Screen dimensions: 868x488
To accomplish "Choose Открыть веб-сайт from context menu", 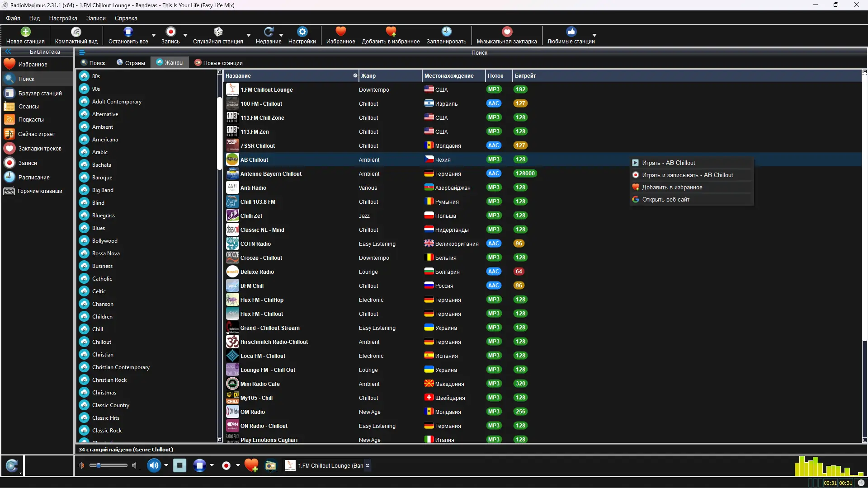I will [x=665, y=200].
